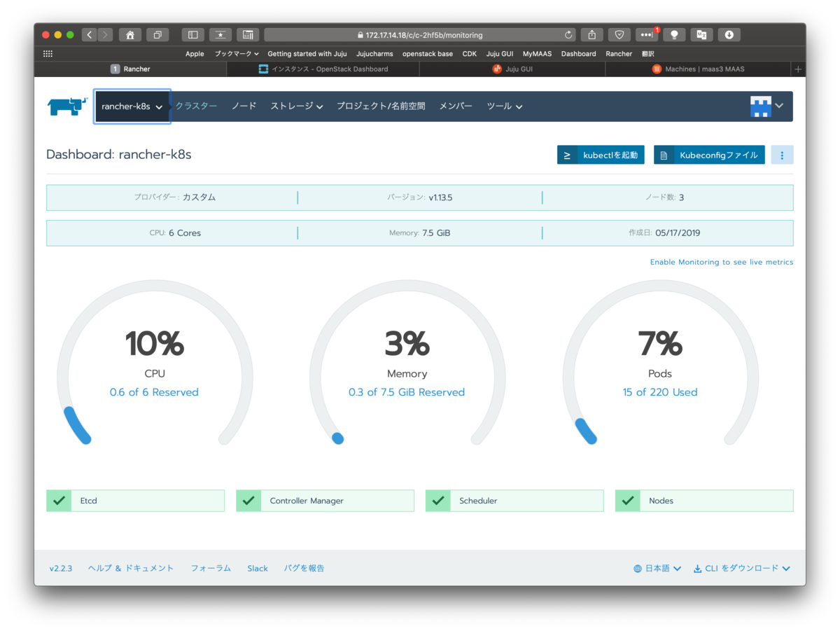Switch to the OpenStack Dashboard tab
840x631 pixels.
point(323,69)
